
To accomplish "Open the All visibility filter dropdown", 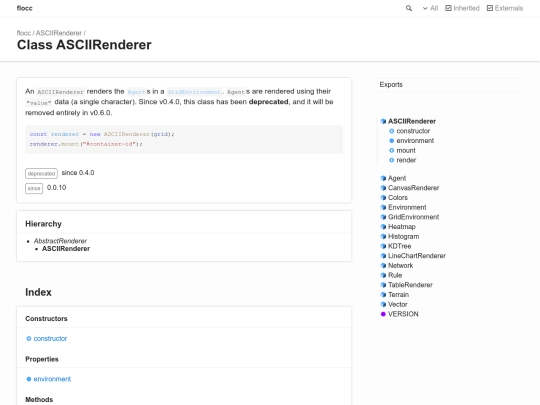I will (430, 8).
